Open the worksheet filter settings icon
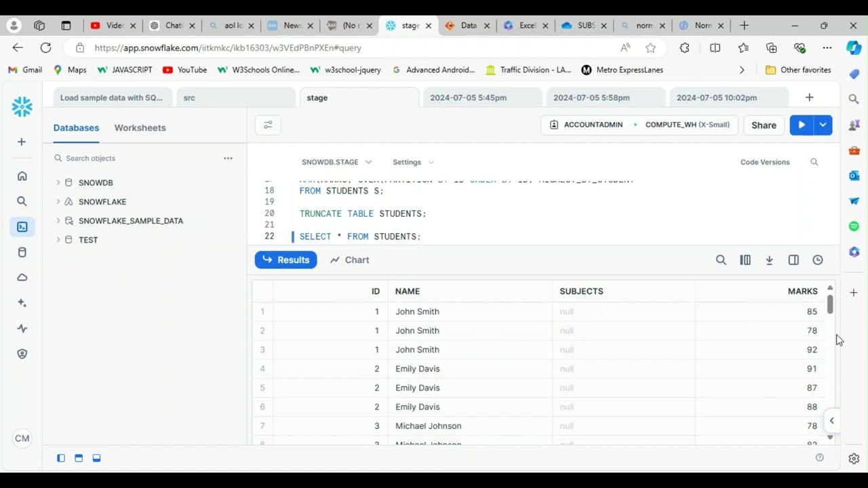868x488 pixels. (268, 125)
